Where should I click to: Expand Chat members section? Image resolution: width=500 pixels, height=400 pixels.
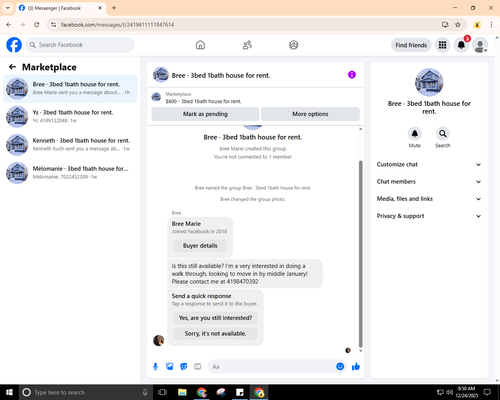click(429, 182)
